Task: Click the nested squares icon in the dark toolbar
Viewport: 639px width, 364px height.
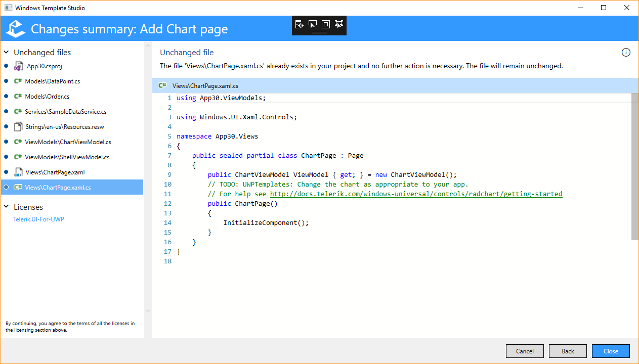Action: pyautogui.click(x=325, y=24)
